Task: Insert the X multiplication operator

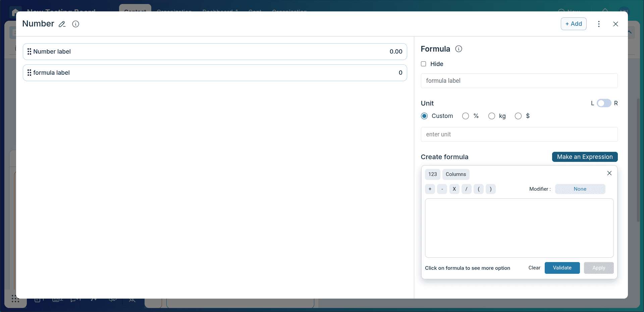Action: [x=454, y=189]
